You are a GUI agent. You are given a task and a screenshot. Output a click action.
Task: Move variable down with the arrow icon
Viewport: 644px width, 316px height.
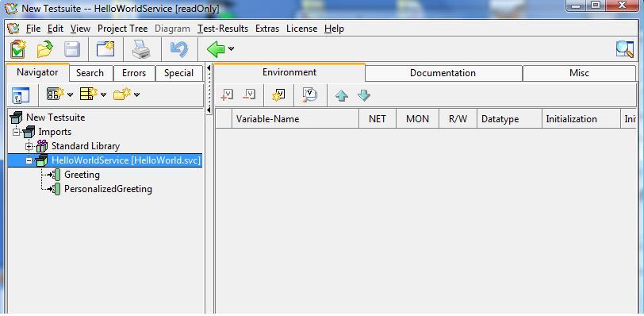coord(364,96)
